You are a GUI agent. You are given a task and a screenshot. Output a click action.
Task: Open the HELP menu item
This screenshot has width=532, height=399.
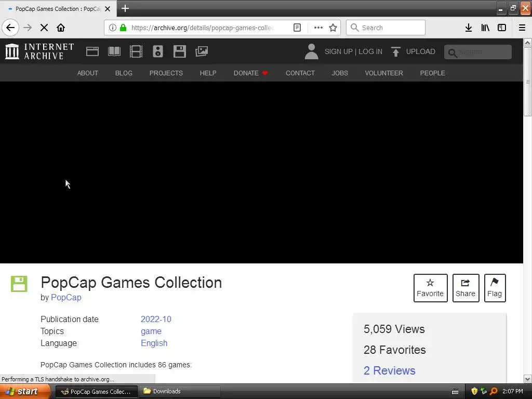pos(208,73)
